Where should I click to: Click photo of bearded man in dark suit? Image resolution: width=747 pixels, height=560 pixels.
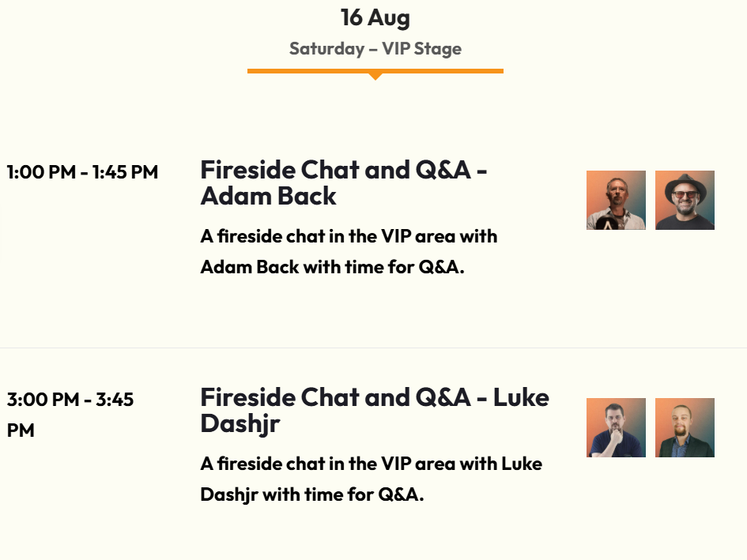click(685, 427)
